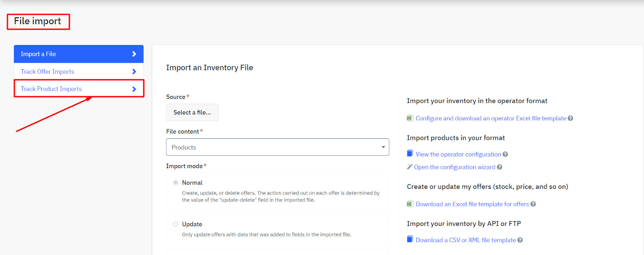Click the wand icon for configuration wizard
The width and height of the screenshot is (644, 255).
click(x=410, y=167)
